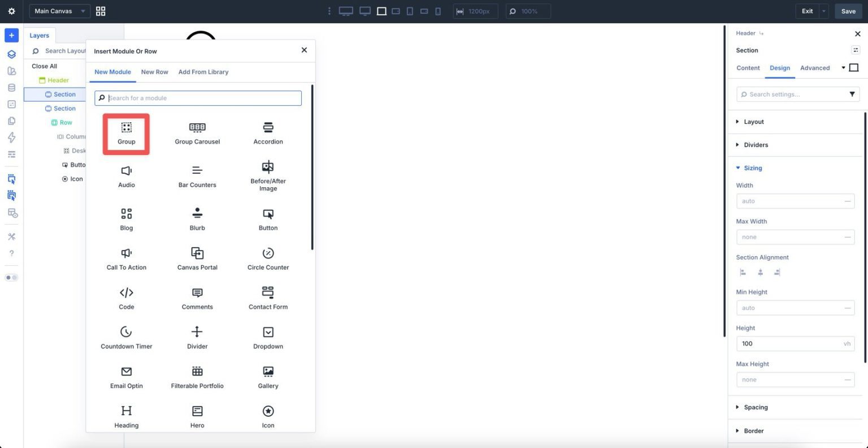868x448 pixels.
Task: Choose the Bar Counters module
Action: 197,176
